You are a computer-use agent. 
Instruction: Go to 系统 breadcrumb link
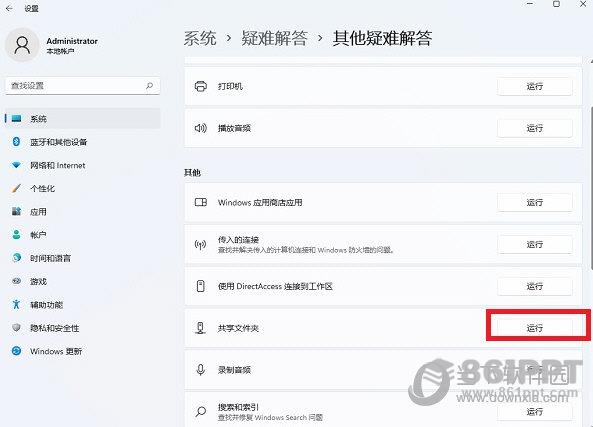point(200,38)
